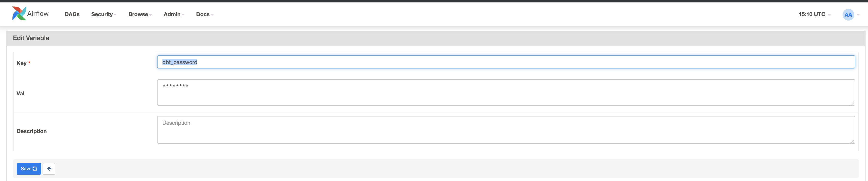The width and height of the screenshot is (868, 181).
Task: Click the Key field label
Action: click(x=21, y=63)
